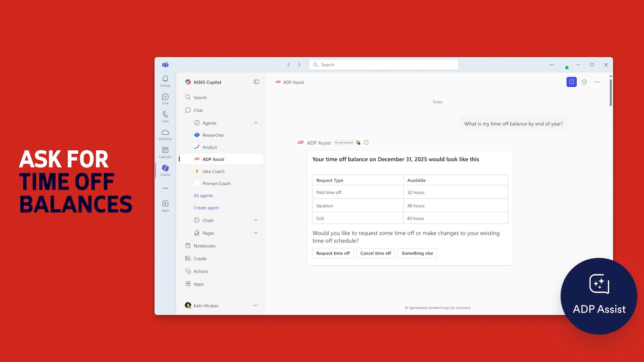The image size is (644, 362).
Task: Click the top Search input field
Action: (x=384, y=65)
